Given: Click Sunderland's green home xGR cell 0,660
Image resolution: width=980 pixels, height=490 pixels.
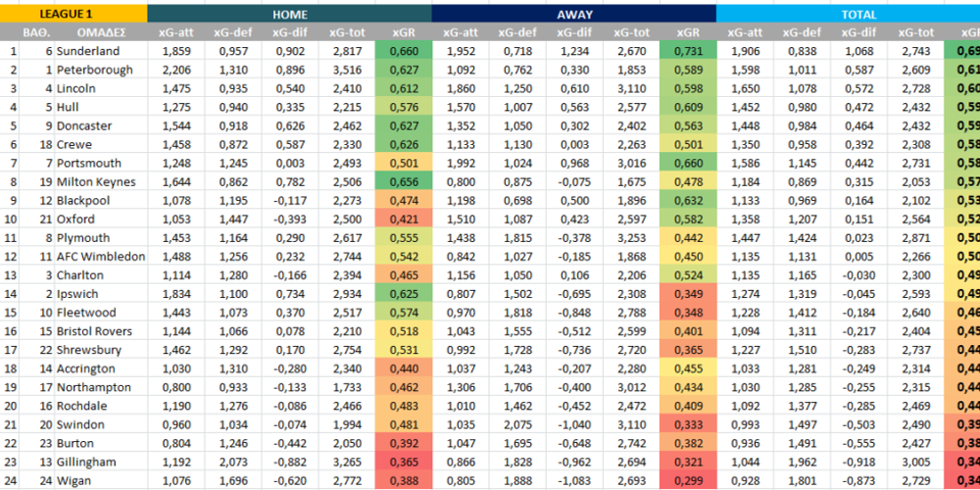Looking at the screenshot, I should 403,51.
